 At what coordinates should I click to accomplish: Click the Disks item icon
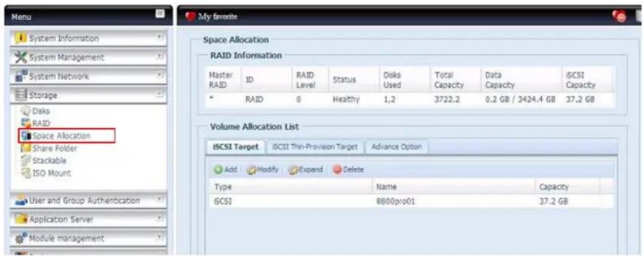[x=25, y=111]
